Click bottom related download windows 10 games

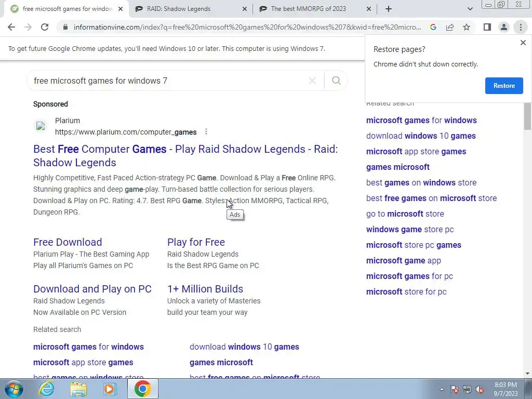pos(244,347)
